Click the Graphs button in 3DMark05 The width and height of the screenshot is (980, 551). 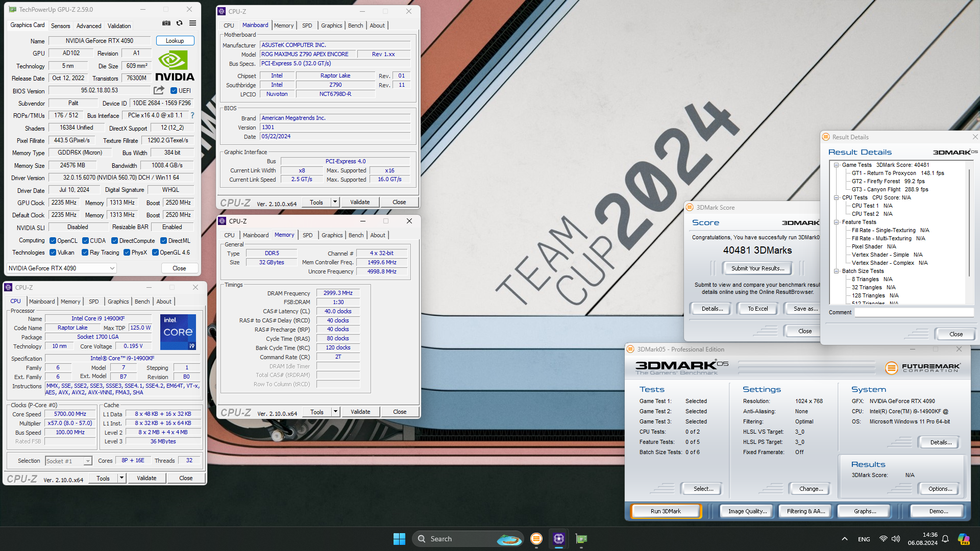[x=865, y=511]
